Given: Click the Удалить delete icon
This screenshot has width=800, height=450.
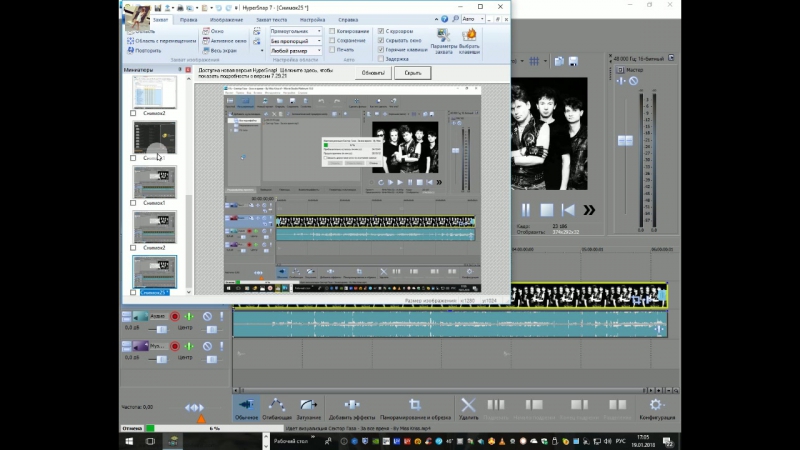Looking at the screenshot, I should point(468,405).
